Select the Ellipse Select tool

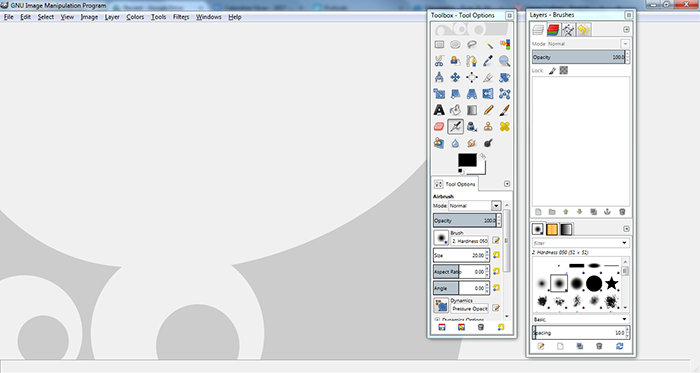tap(455, 45)
